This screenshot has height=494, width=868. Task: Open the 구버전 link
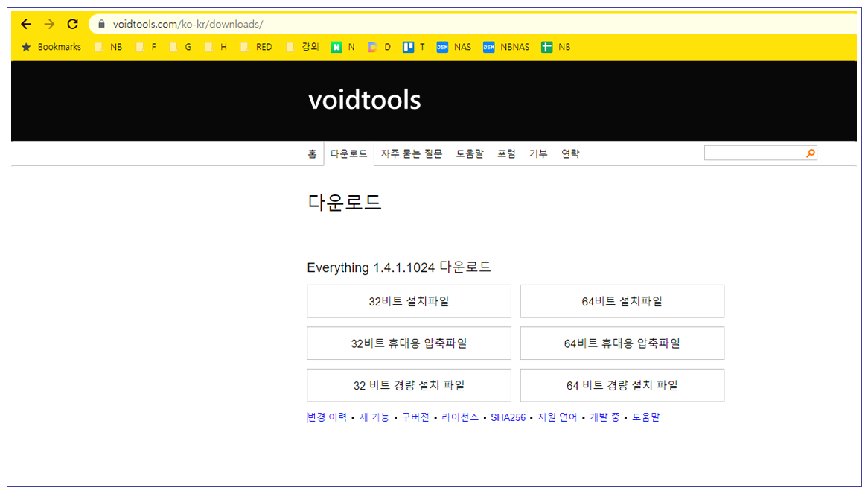(x=415, y=417)
